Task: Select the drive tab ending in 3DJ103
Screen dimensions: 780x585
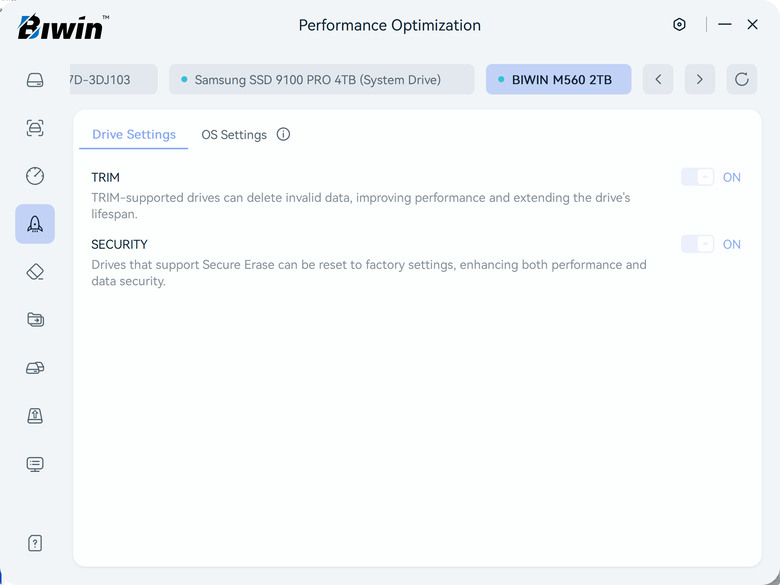Action: click(113, 79)
